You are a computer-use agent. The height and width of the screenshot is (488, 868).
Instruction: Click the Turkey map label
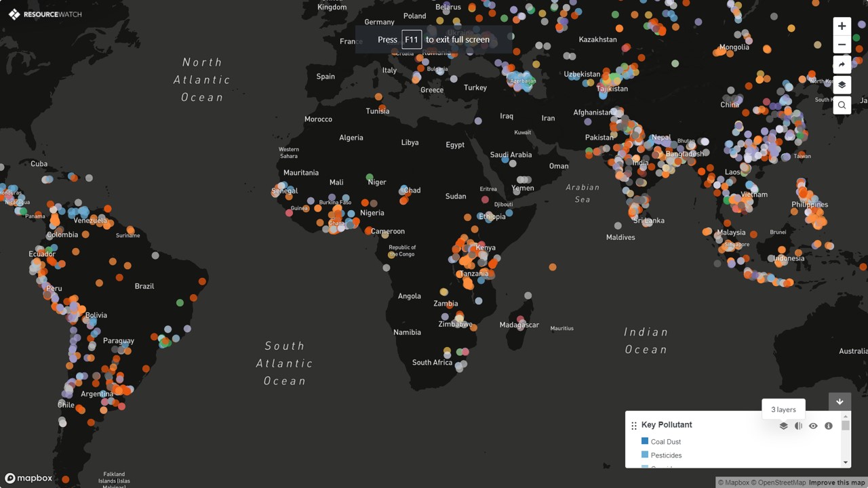coord(475,87)
